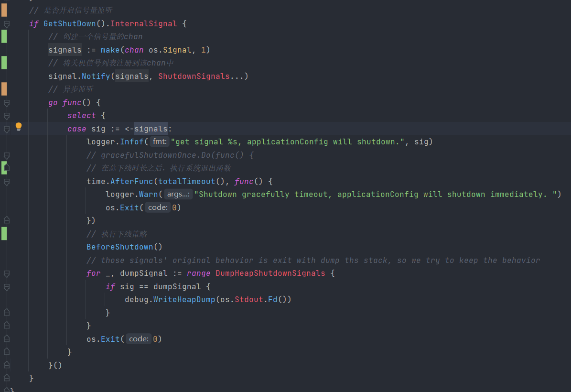This screenshot has width=571, height=392.
Task: Click green change marker beside the offline-strategy comment
Action: 4,233
